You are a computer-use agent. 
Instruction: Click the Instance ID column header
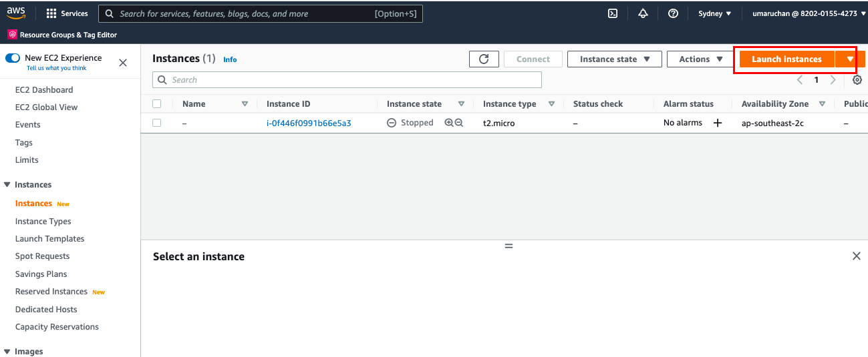coord(289,104)
